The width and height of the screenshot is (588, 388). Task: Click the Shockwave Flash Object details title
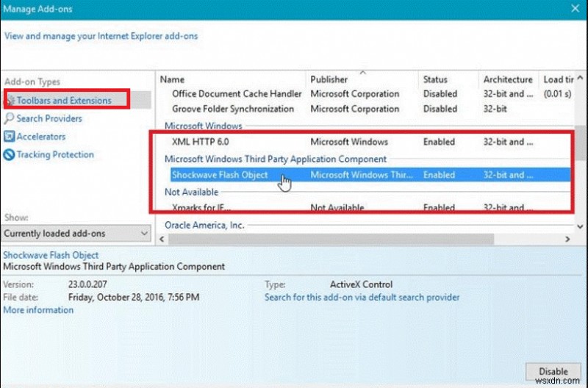pos(51,255)
